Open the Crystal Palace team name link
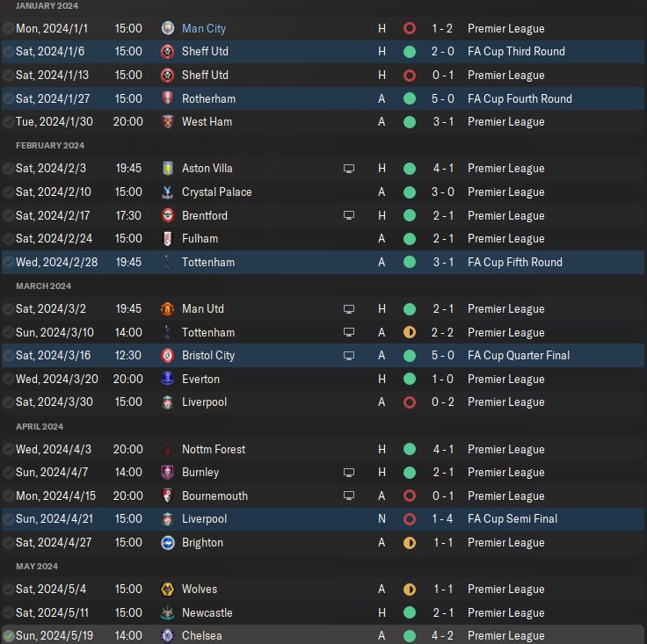This screenshot has width=647, height=644. (x=216, y=192)
